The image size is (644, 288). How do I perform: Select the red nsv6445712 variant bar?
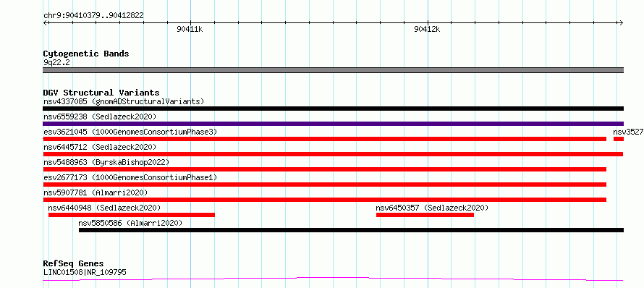333,154
